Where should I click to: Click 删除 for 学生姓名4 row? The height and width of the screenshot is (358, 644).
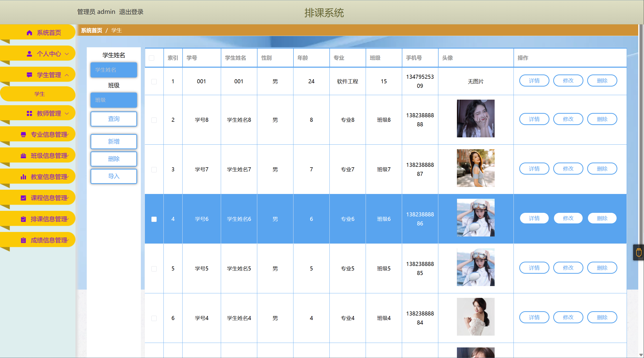click(x=602, y=317)
